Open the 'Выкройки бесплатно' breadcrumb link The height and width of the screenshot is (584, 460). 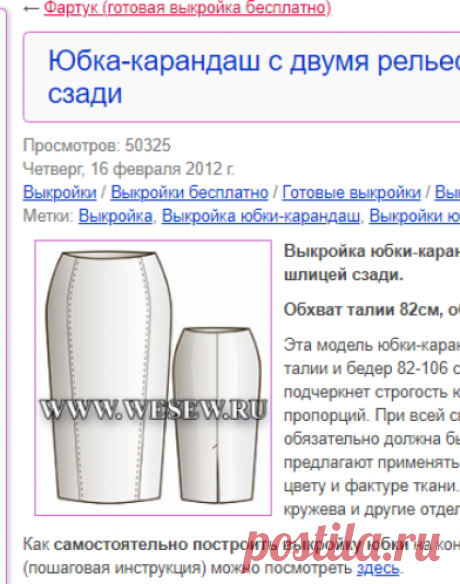[x=190, y=193]
